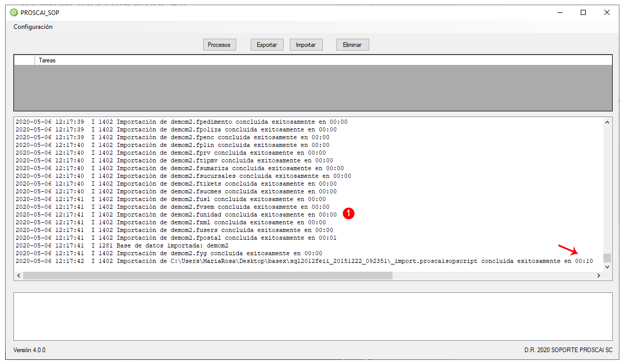Image resolution: width=623 pixels, height=364 pixels.
Task: Click log line for demom2.fpostal
Action: coord(176,238)
